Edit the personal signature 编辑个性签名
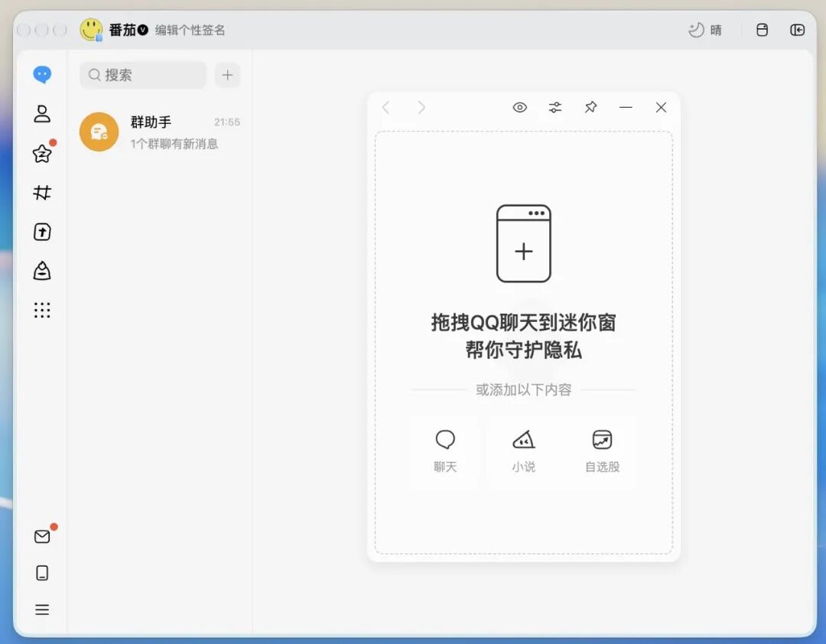Viewport: 826px width, 644px height. pyautogui.click(x=190, y=30)
